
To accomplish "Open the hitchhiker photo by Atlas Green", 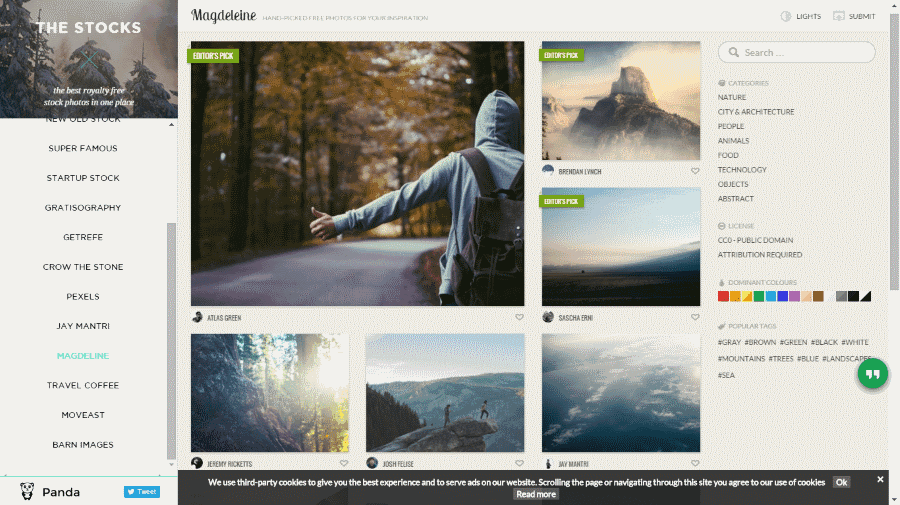I will tap(358, 173).
